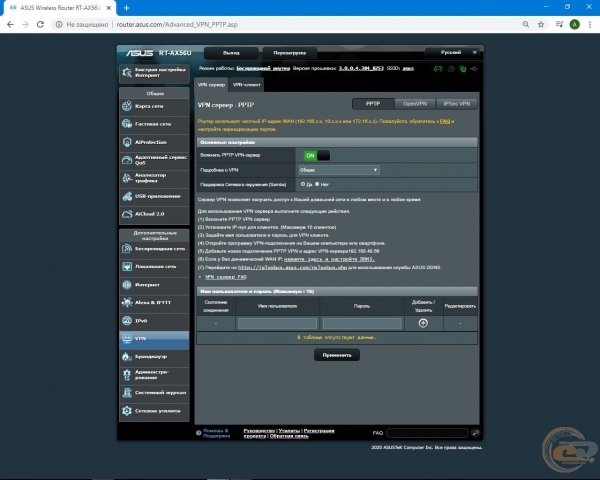Select Samba support 'Нет' radio
600x480 pixels.
(317, 184)
